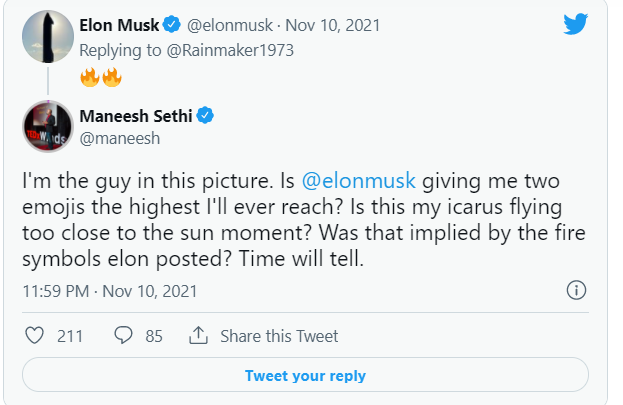Click Share this Tweet
623x405 pixels.
tap(278, 336)
